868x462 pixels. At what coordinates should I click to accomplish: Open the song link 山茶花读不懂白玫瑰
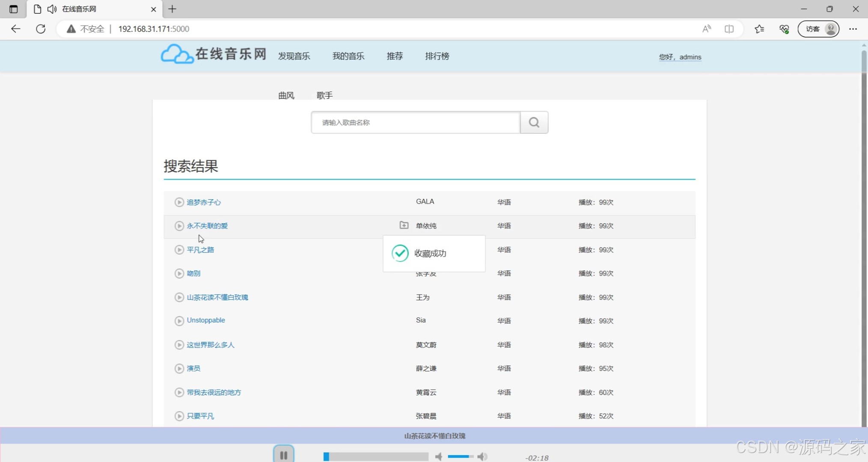coord(217,297)
